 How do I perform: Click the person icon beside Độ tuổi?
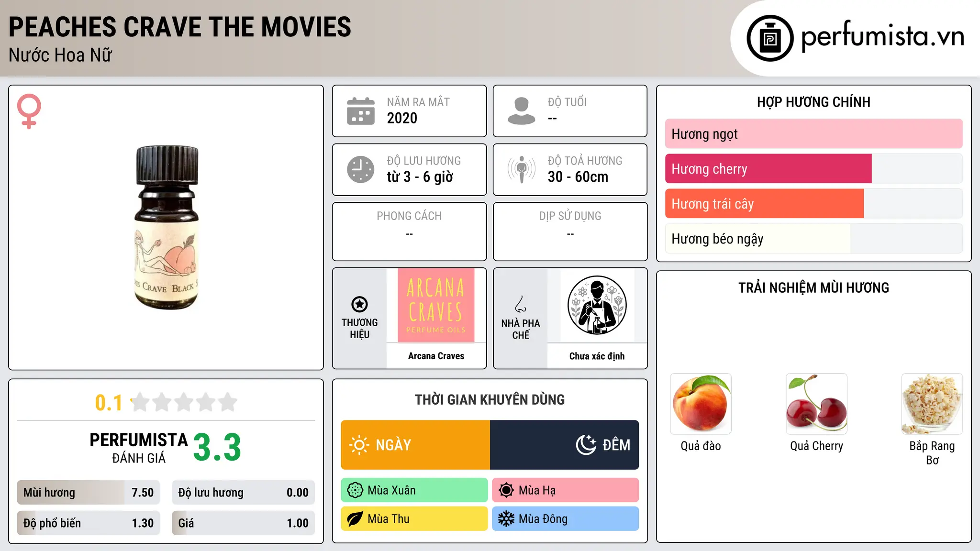522,111
